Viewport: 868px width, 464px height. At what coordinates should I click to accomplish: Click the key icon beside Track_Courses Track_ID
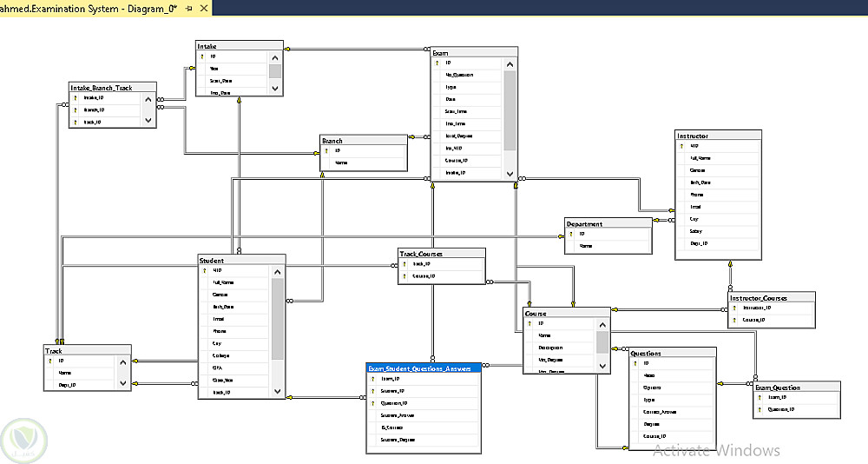pos(404,264)
